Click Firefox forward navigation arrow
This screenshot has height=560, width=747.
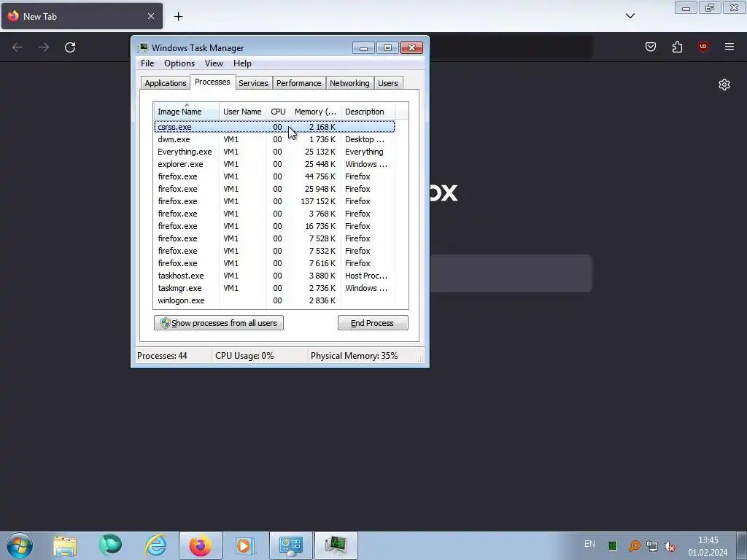(x=44, y=47)
